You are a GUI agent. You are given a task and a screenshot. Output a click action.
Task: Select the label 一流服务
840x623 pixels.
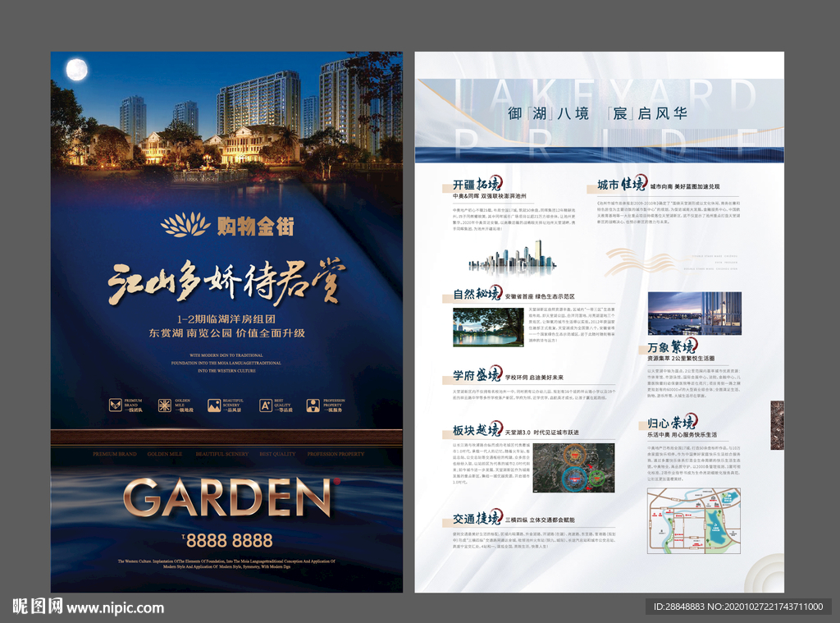pyautogui.click(x=333, y=410)
